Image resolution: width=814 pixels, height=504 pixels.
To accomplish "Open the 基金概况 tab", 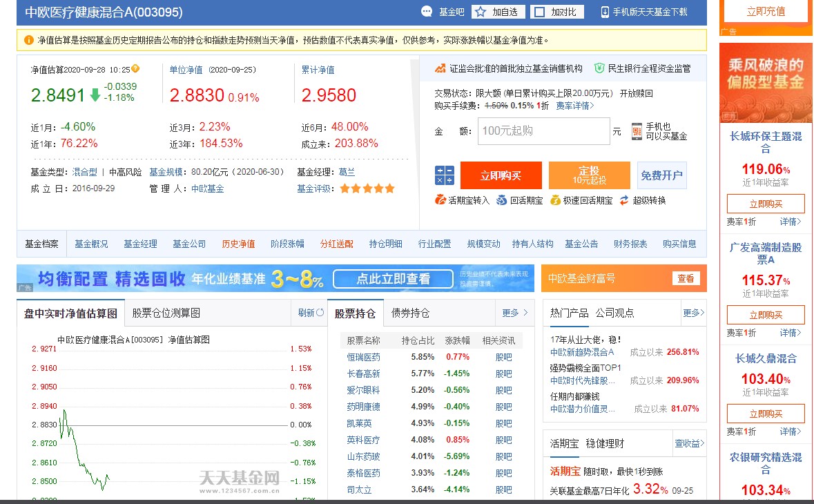I will tap(91, 244).
